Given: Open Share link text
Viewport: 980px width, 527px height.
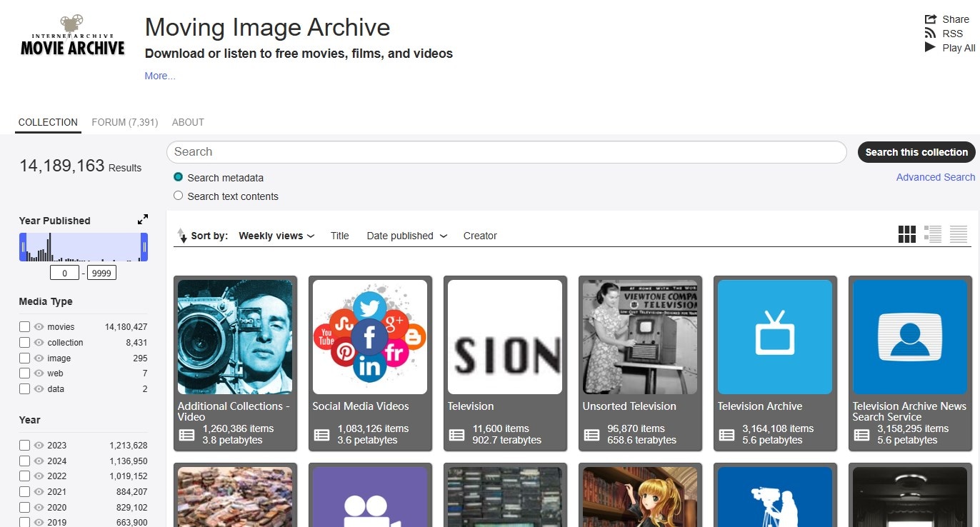Looking at the screenshot, I should click(x=956, y=19).
